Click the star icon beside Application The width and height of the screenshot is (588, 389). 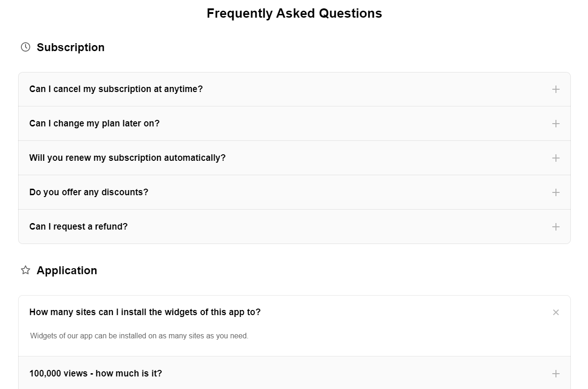(x=26, y=270)
